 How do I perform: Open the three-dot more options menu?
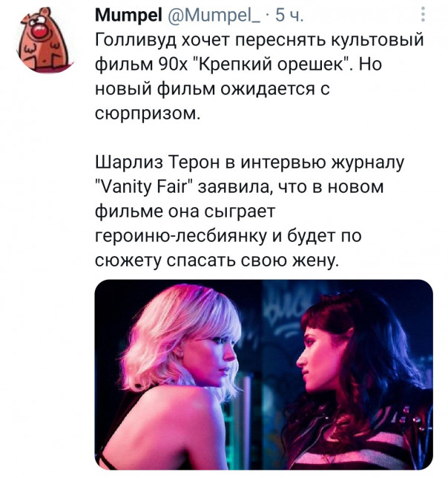423,15
